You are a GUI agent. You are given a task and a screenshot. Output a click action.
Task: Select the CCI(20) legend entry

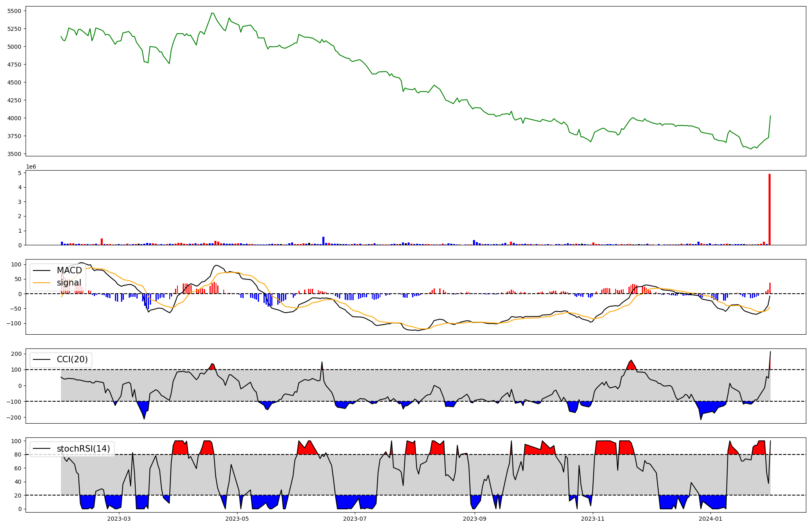(72, 359)
